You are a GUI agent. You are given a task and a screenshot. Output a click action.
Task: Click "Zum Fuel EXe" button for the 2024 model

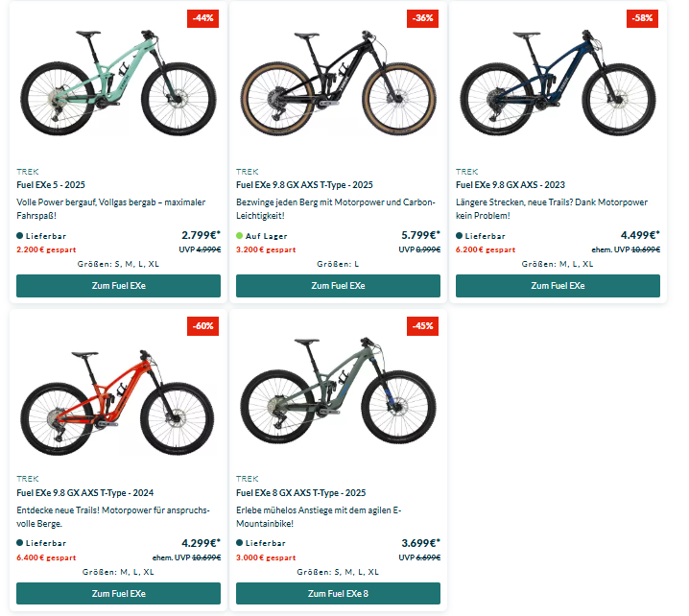[x=118, y=594]
